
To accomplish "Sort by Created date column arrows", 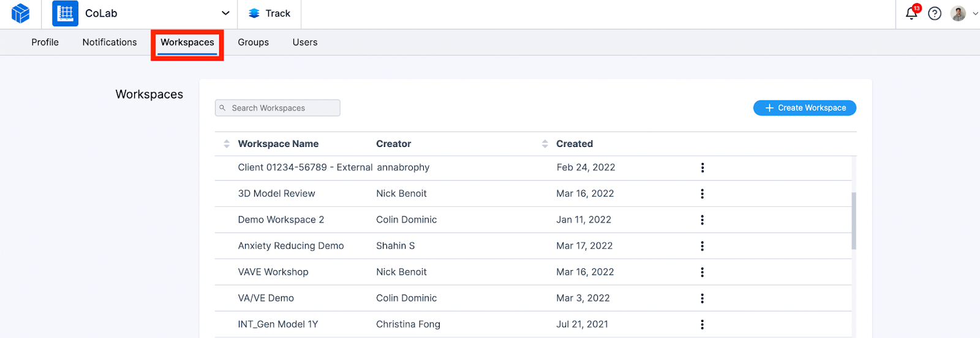I will click(x=545, y=144).
